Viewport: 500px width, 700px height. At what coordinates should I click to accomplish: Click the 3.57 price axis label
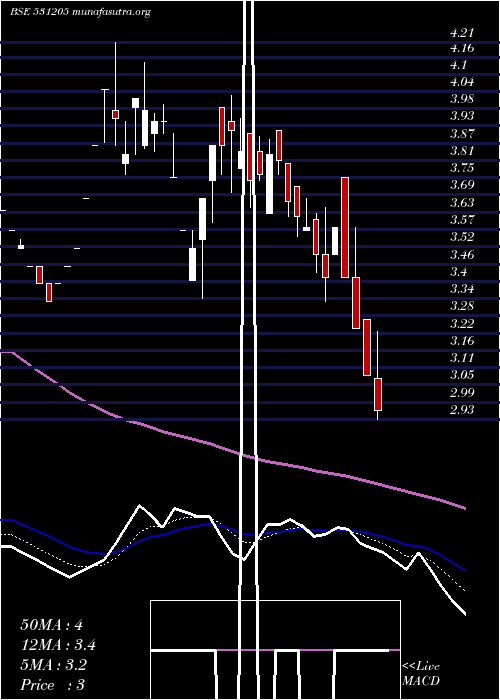click(x=462, y=220)
